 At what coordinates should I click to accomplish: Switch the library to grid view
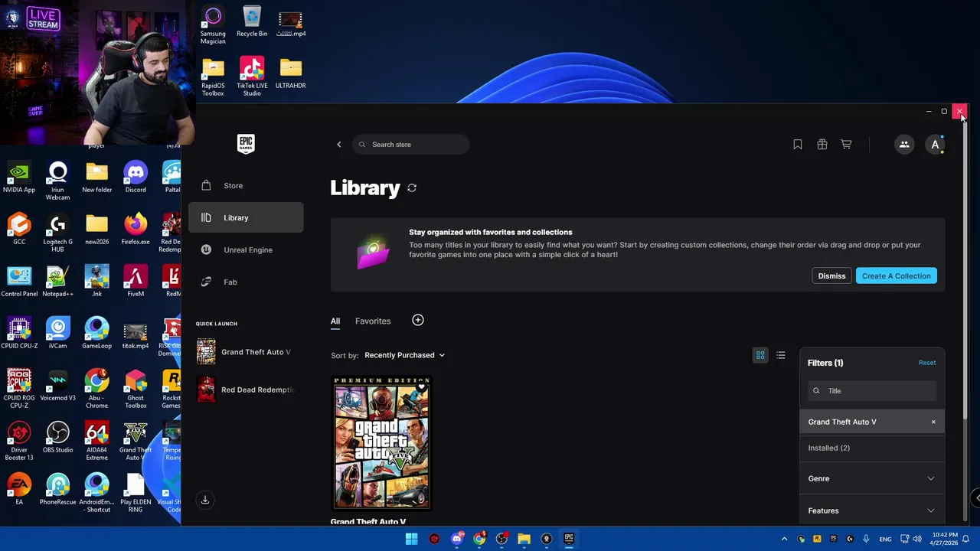[760, 355]
